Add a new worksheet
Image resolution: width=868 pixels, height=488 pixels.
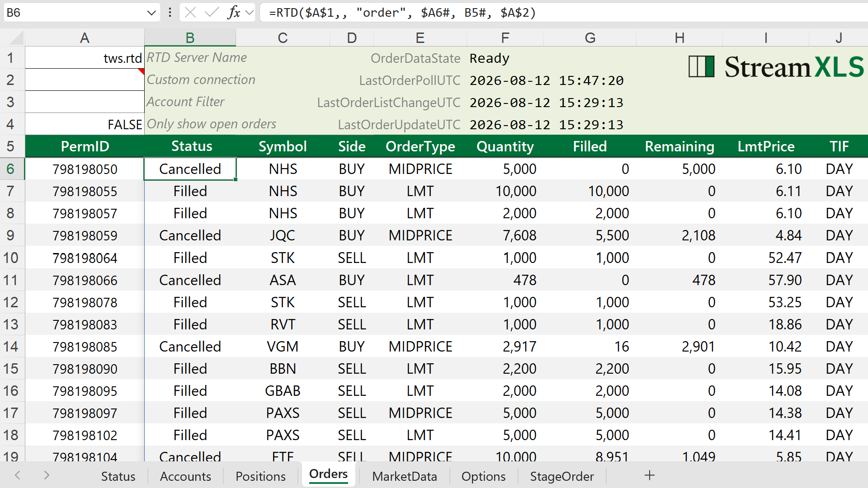(650, 475)
